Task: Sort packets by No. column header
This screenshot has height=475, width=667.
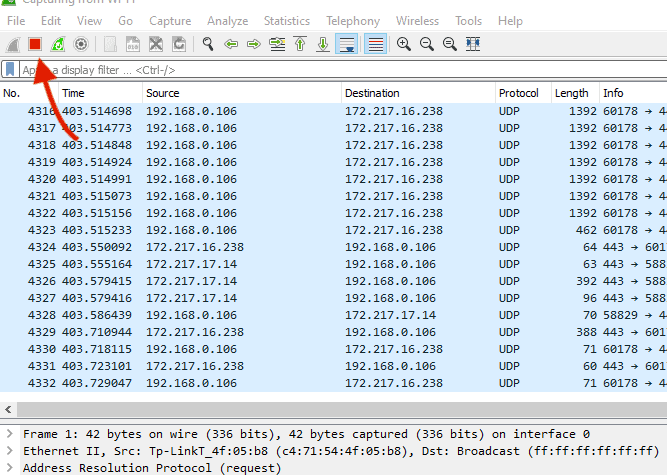Action: click(29, 93)
